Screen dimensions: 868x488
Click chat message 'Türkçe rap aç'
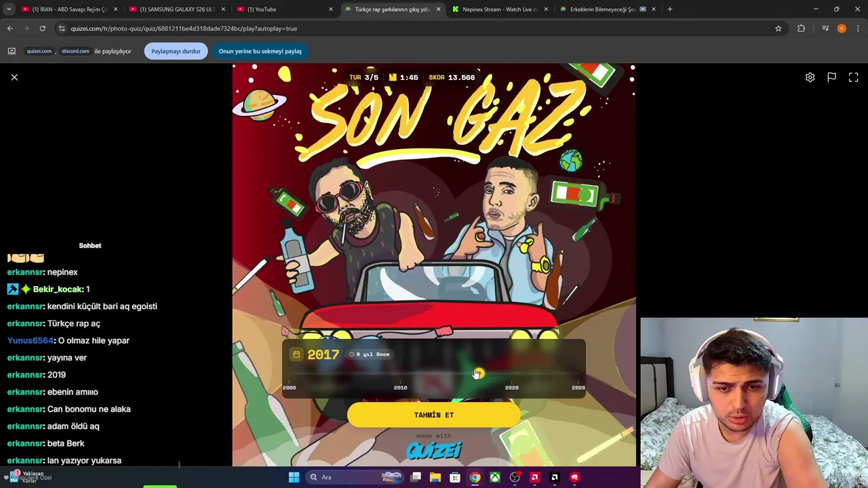[74, 323]
